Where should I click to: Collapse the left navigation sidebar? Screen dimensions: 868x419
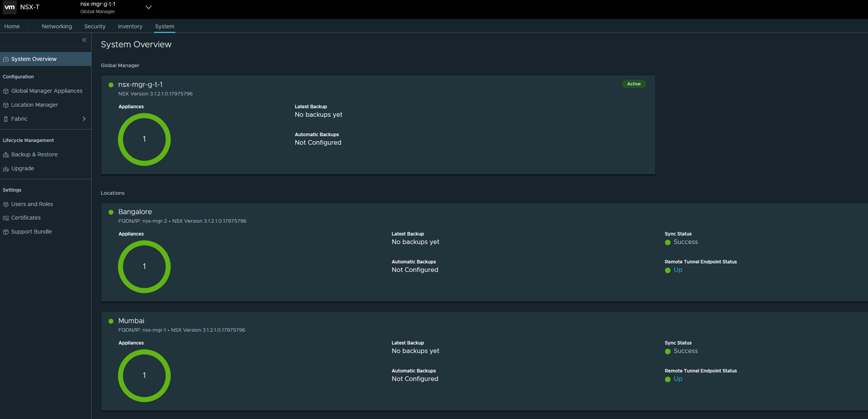84,40
